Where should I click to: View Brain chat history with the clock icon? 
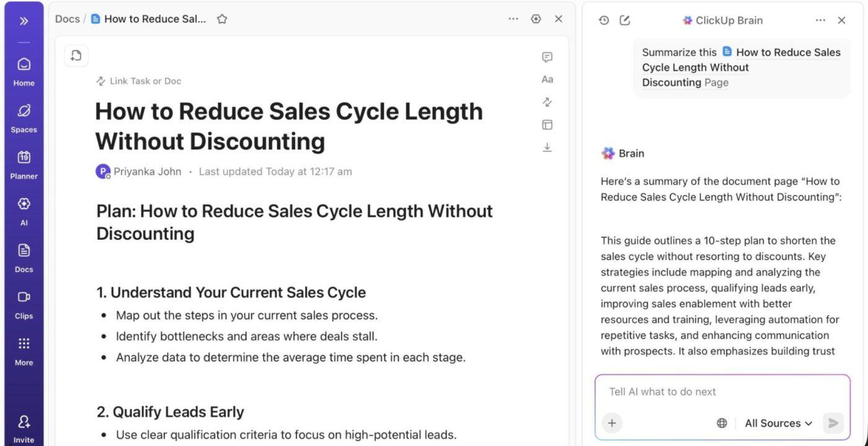click(x=603, y=20)
